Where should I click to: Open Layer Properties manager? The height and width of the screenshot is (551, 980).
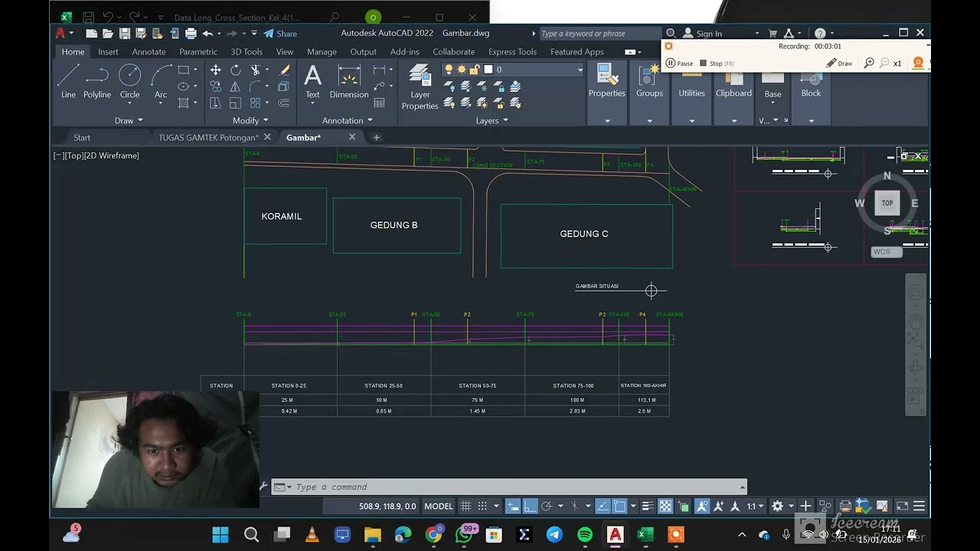[420, 86]
